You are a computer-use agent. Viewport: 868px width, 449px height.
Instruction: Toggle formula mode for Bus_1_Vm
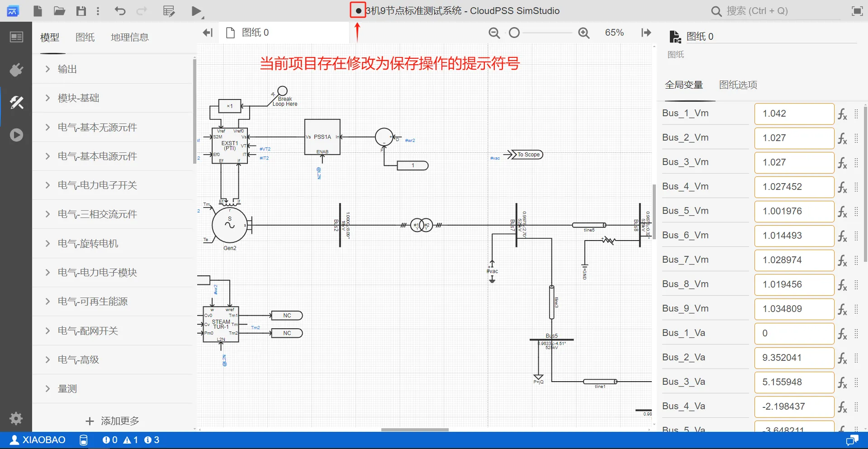(x=842, y=114)
